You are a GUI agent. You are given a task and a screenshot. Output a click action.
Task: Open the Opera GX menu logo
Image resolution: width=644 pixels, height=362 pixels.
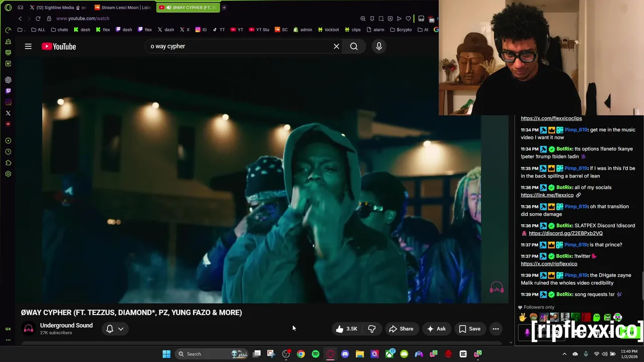(x=8, y=8)
